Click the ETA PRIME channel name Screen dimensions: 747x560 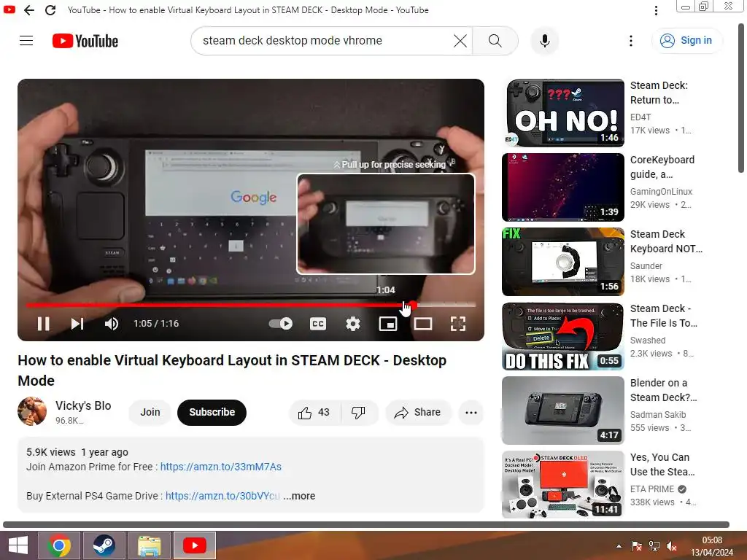(651, 489)
